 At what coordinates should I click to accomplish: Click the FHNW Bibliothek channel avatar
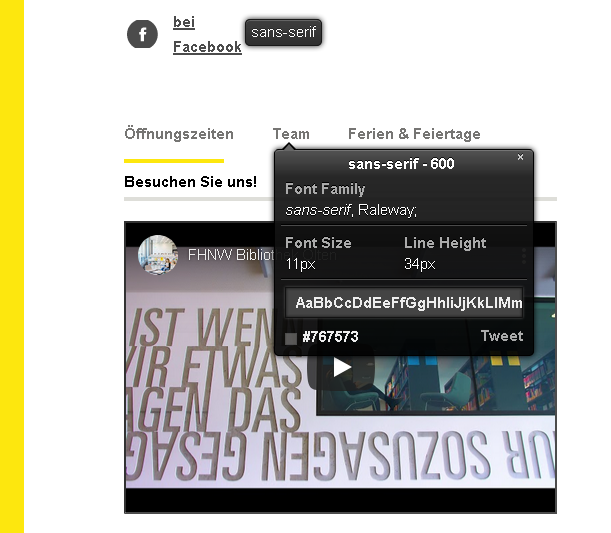158,255
